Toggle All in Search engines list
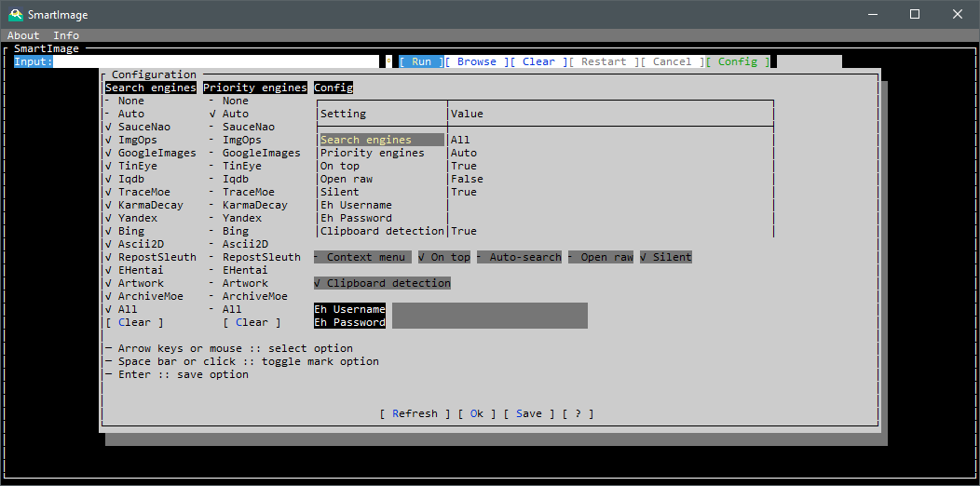 121,309
